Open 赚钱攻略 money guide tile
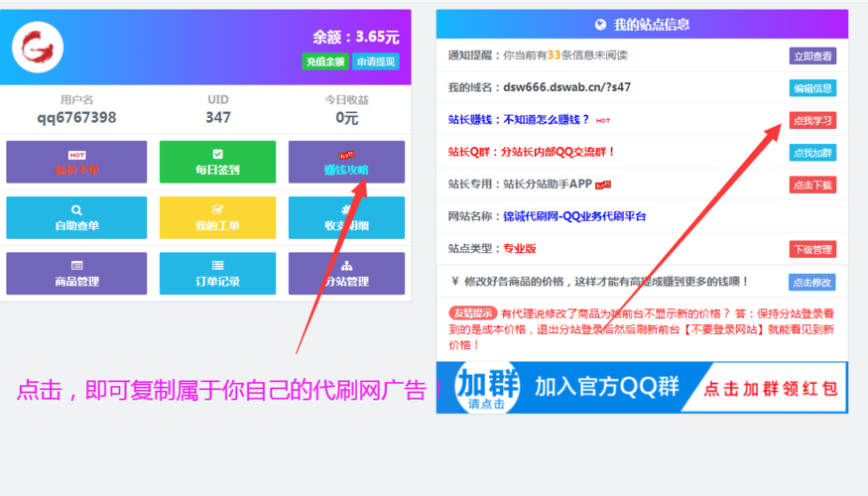868x496 pixels. coord(346,162)
